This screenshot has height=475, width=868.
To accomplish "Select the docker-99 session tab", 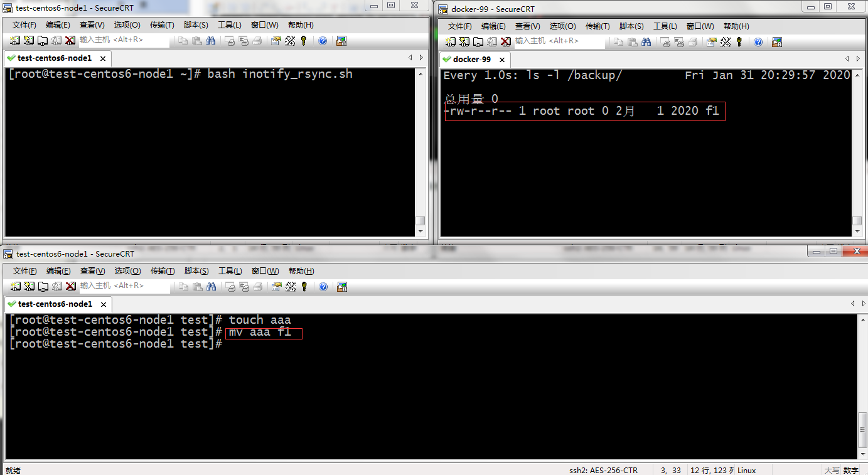I will pyautogui.click(x=471, y=60).
